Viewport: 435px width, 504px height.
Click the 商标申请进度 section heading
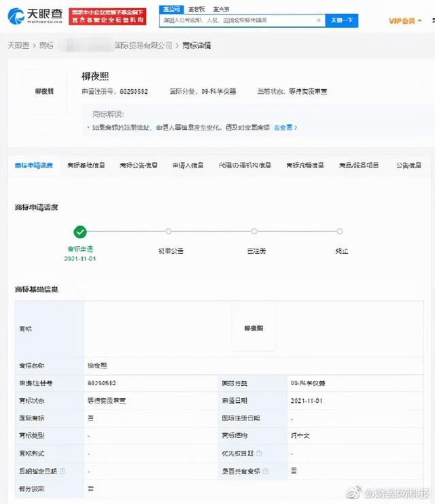point(36,208)
